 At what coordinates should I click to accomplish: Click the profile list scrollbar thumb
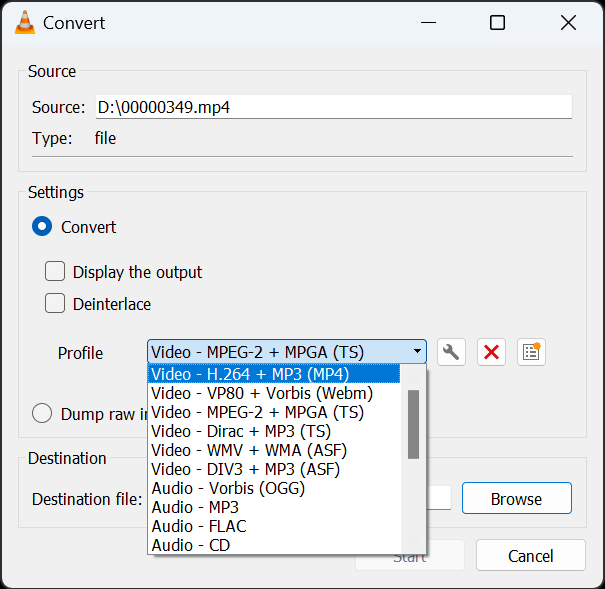click(413, 424)
